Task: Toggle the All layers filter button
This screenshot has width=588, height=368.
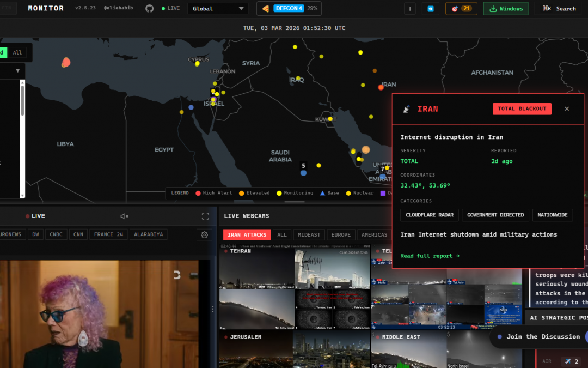Action: (x=17, y=53)
